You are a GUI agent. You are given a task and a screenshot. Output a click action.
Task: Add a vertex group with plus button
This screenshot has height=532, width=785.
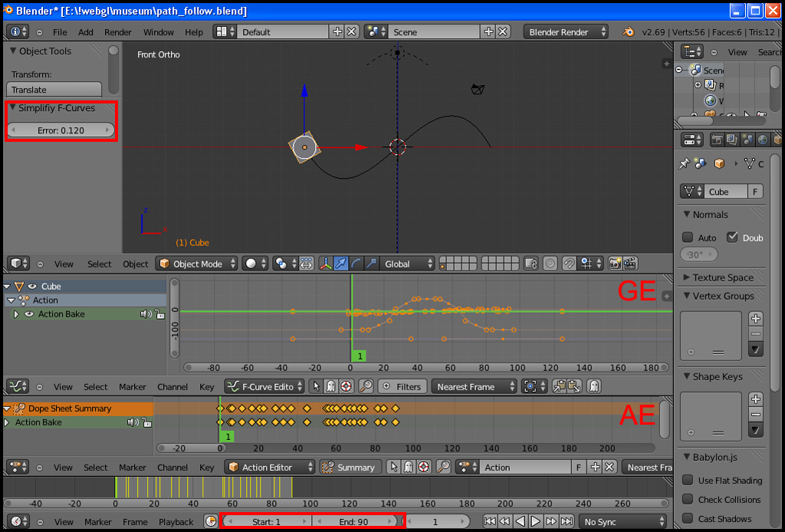(x=755, y=318)
